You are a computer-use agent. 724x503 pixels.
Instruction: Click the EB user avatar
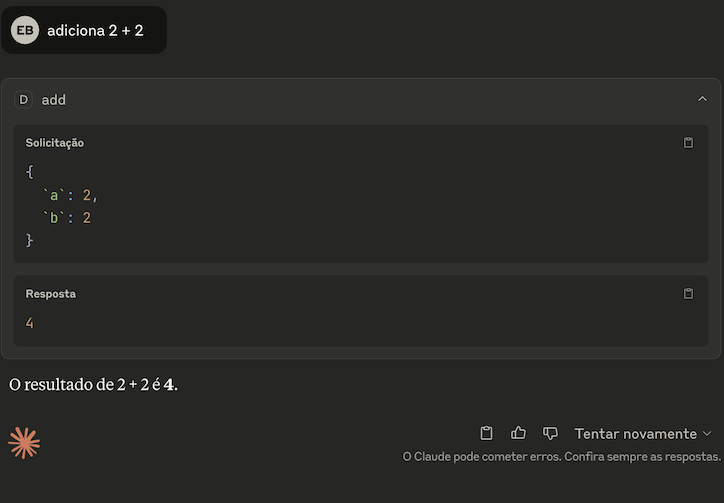pos(25,30)
